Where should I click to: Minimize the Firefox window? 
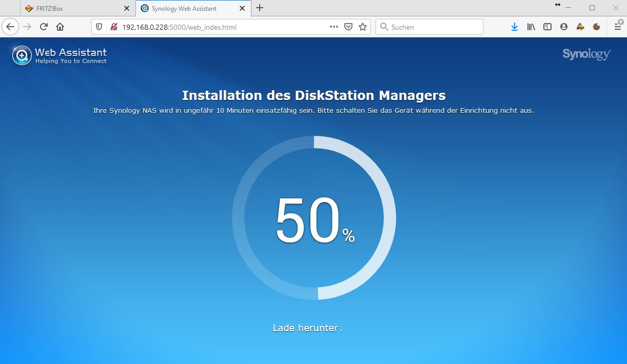pyautogui.click(x=569, y=8)
